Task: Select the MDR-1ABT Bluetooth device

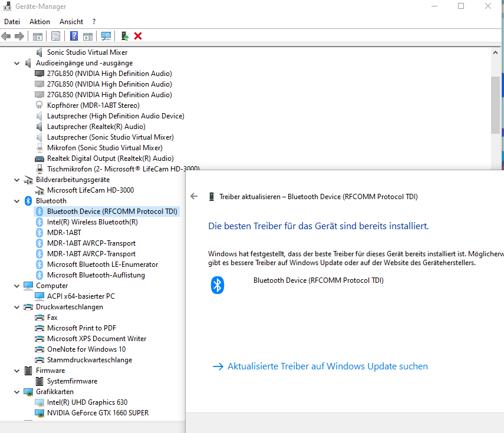Action: point(64,233)
